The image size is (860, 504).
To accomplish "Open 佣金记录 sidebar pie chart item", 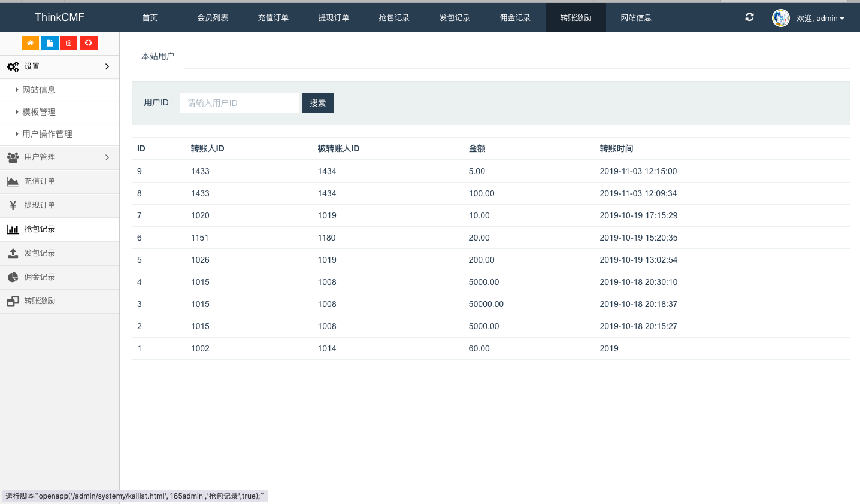I will tap(40, 277).
